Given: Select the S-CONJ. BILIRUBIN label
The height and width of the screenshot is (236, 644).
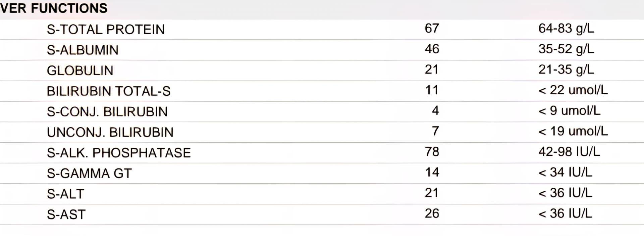Looking at the screenshot, I should (107, 112).
